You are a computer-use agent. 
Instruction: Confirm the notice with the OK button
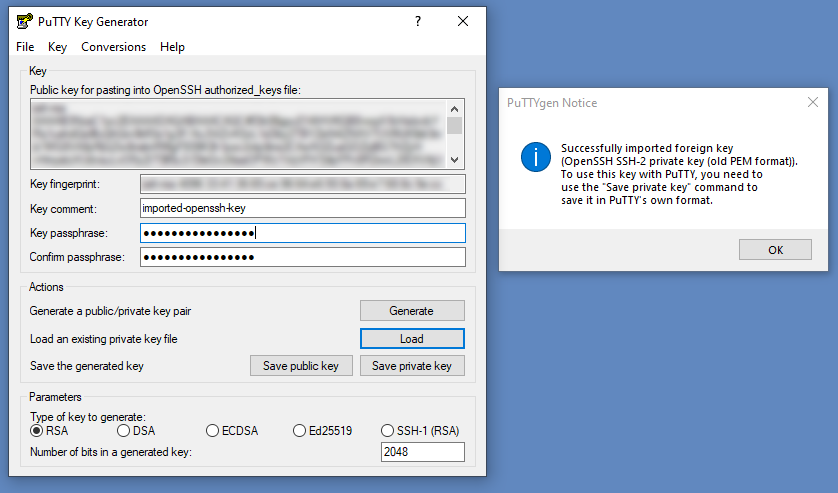[x=775, y=250]
